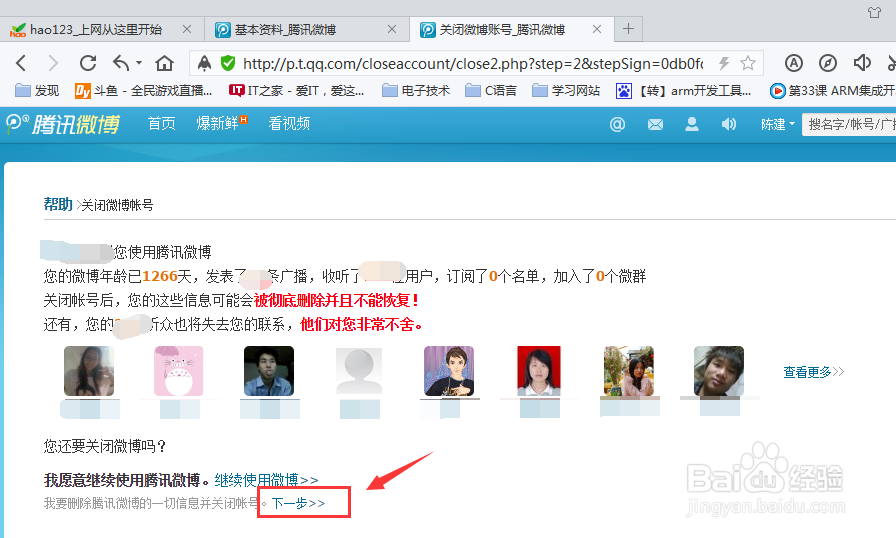Open the @ mentions icon
Screen dimensions: 896x538
pyautogui.click(x=617, y=124)
